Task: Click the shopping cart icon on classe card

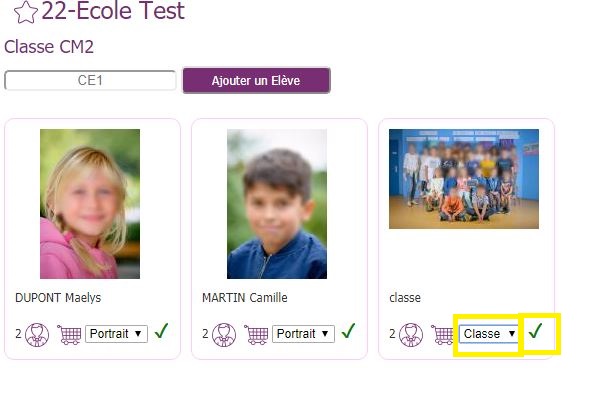Action: (x=442, y=335)
